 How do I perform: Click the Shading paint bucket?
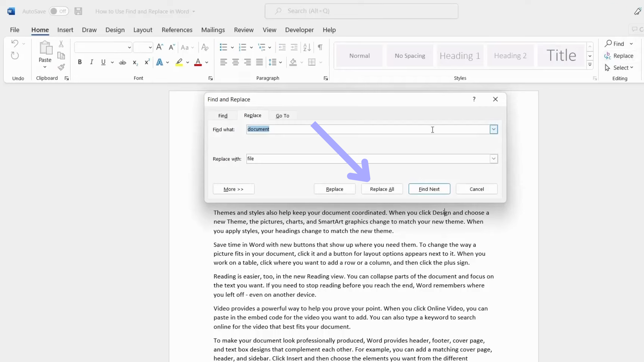tap(293, 62)
